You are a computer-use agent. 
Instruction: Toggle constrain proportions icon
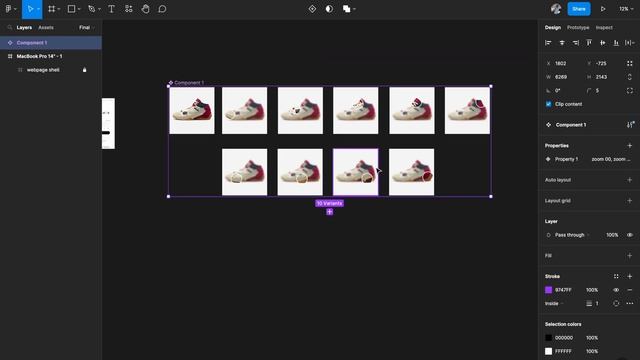click(630, 77)
